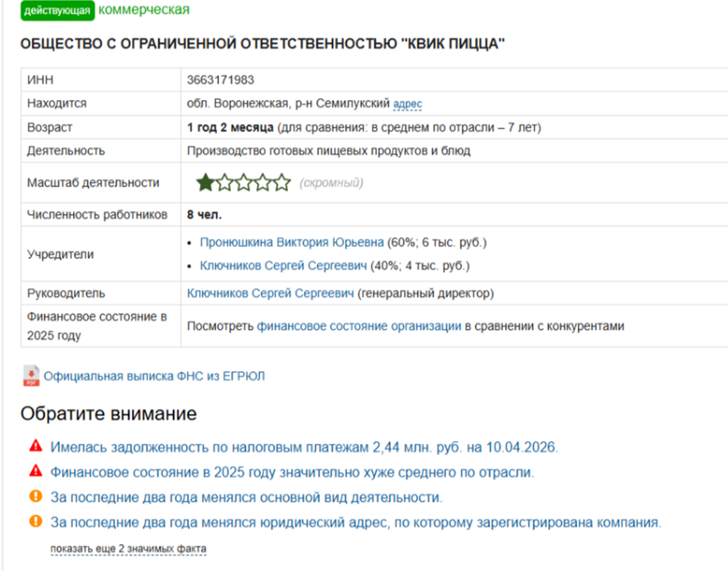The height and width of the screenshot is (571, 728).
Task: Open notice about changed main activity type
Action: 246,497
